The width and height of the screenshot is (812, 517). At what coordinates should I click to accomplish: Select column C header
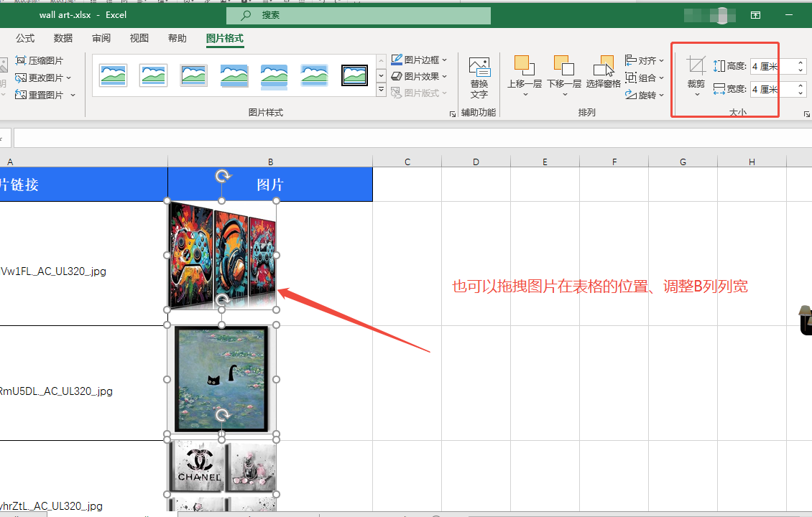tap(407, 162)
